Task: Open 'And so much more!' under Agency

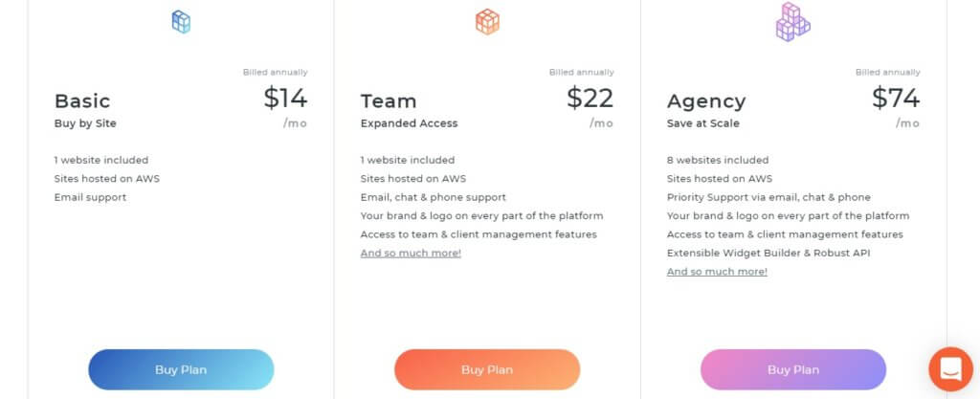Action: pos(717,272)
